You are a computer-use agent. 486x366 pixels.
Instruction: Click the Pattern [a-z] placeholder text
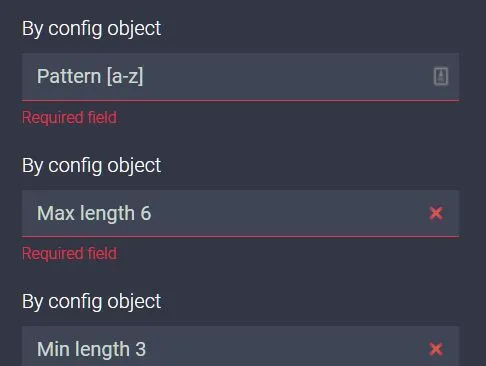click(x=90, y=76)
